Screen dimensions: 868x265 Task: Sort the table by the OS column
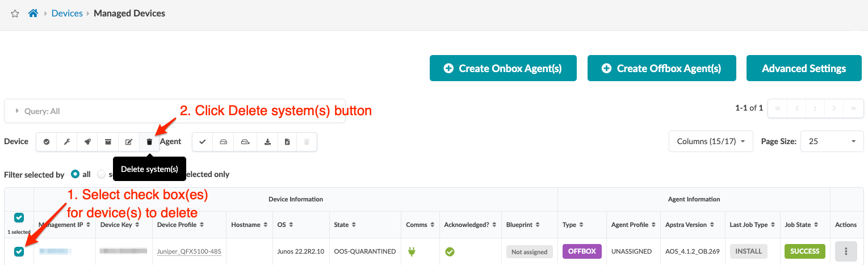(291, 225)
